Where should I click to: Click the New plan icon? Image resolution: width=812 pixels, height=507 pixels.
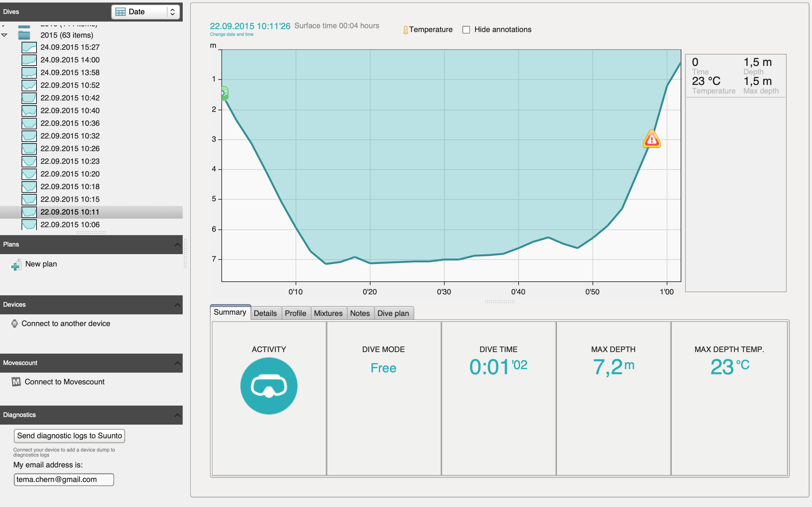tap(16, 265)
